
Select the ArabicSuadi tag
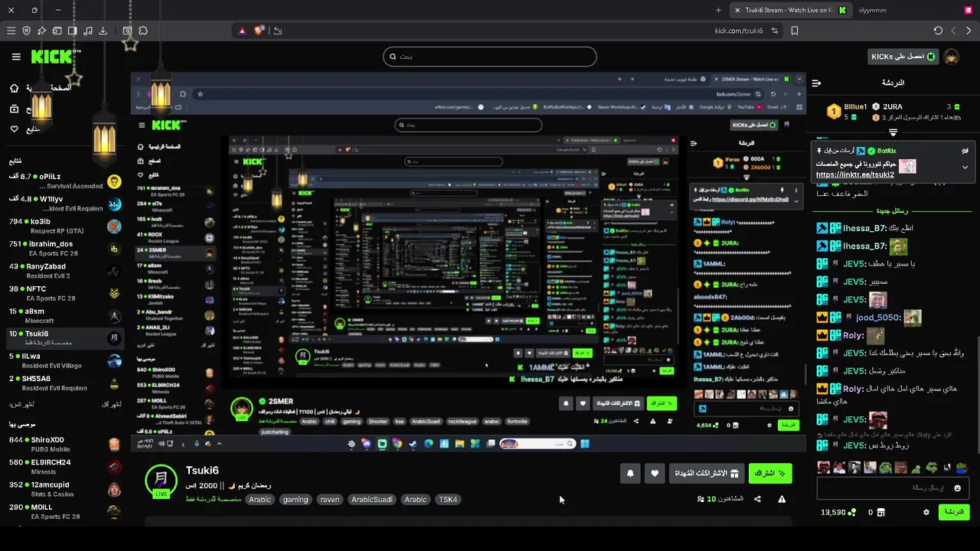pyautogui.click(x=372, y=500)
